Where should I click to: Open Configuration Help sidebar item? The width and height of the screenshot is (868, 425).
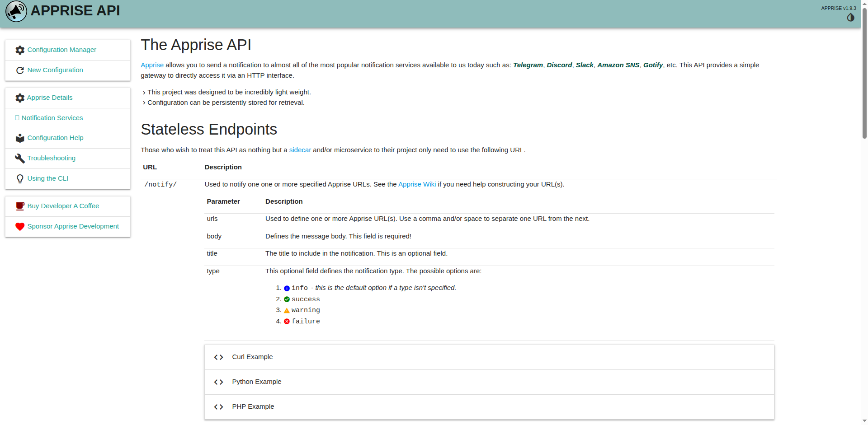coord(68,138)
